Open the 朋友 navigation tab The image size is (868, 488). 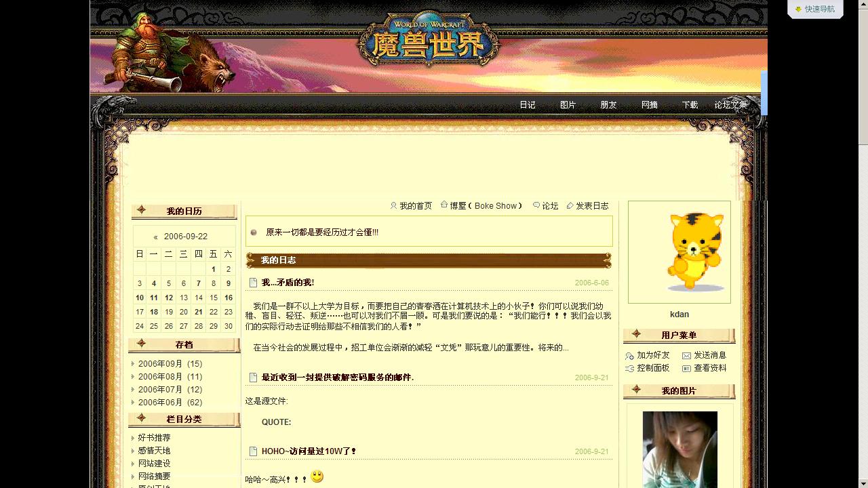coord(609,105)
